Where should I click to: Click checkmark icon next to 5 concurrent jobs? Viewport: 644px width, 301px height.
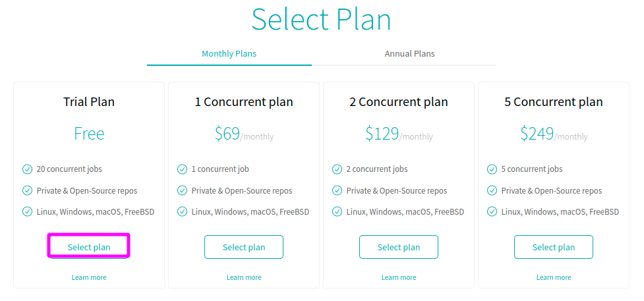tap(492, 169)
